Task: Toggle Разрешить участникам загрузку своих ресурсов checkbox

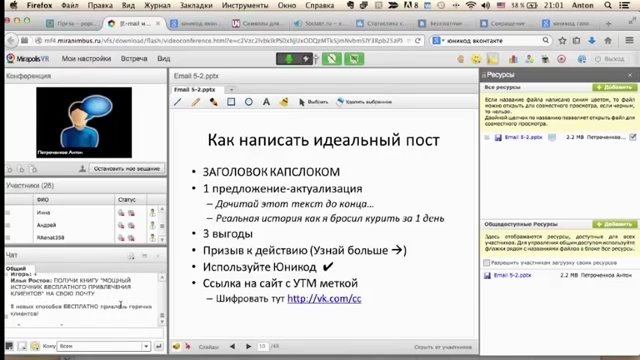Action: [x=487, y=263]
